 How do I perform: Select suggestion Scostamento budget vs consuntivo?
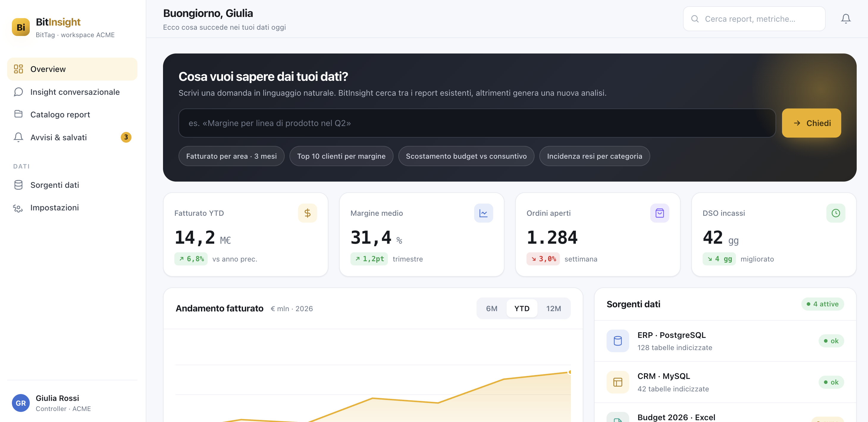466,156
